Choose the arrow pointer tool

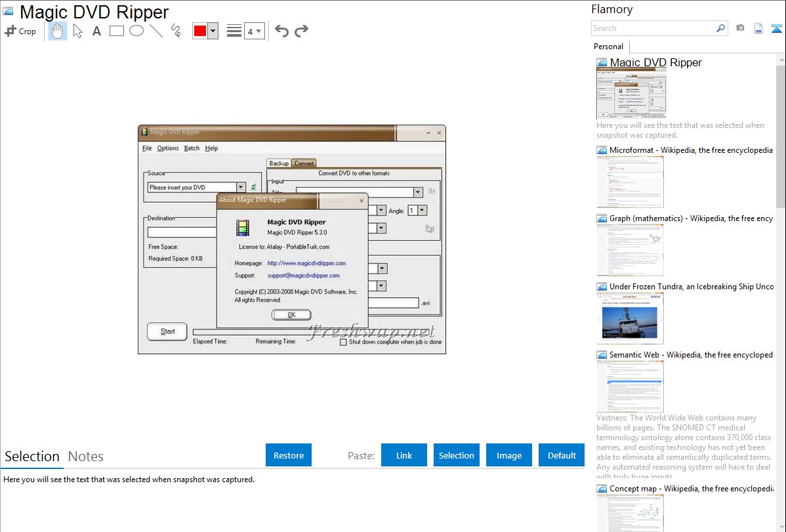click(77, 31)
